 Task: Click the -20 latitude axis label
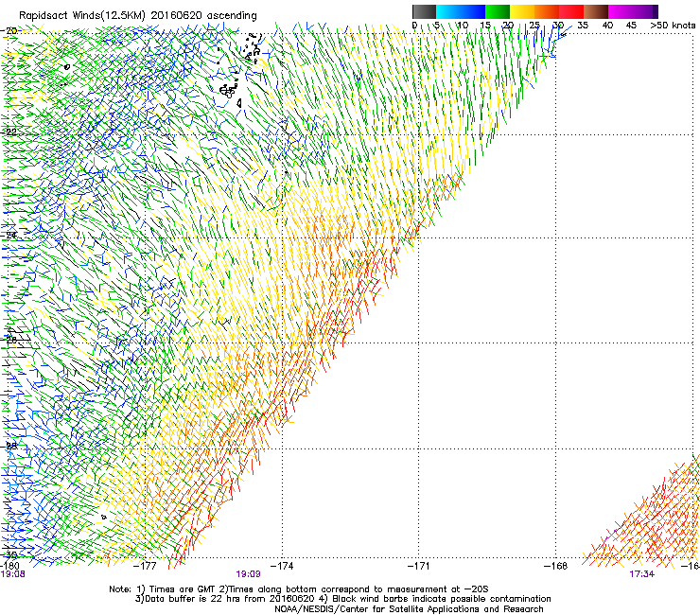tap(9, 31)
